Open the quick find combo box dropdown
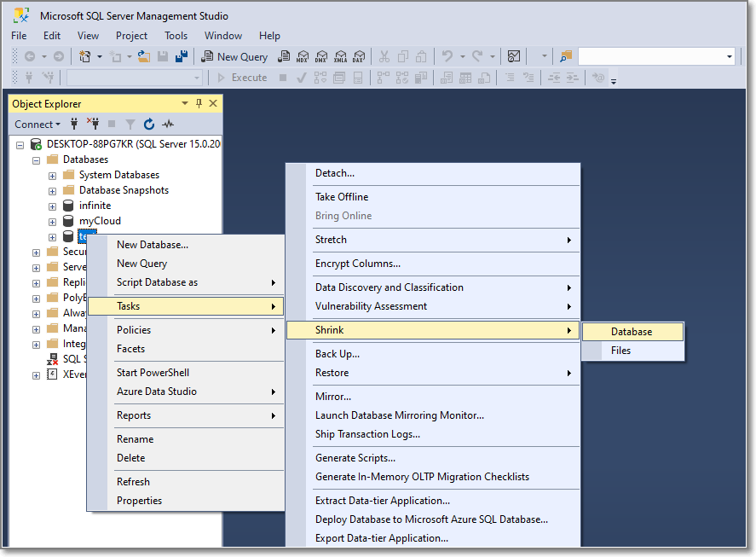The height and width of the screenshot is (557, 756). (730, 56)
